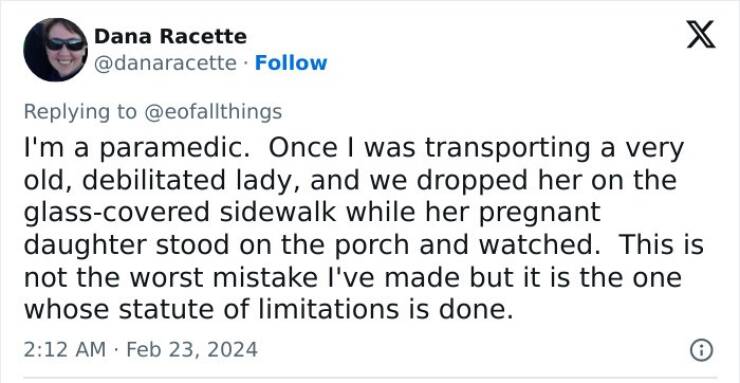740x383 pixels.
Task: Click 'transporting' in first tweet line
Action: [512, 149]
